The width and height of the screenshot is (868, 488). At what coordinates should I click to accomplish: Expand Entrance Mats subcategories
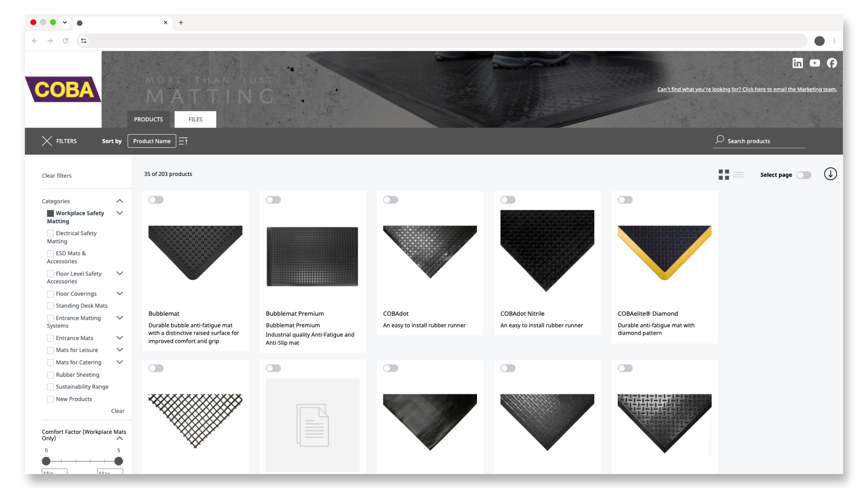[119, 338]
